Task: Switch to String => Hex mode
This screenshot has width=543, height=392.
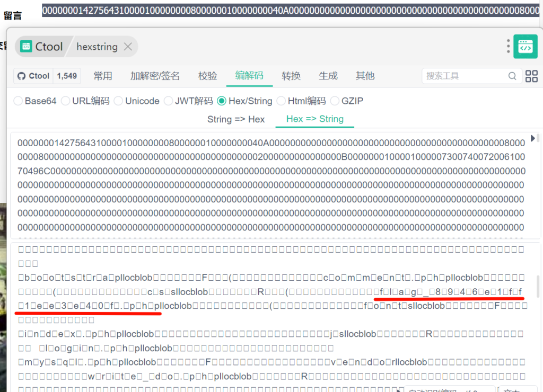Action: (x=236, y=119)
